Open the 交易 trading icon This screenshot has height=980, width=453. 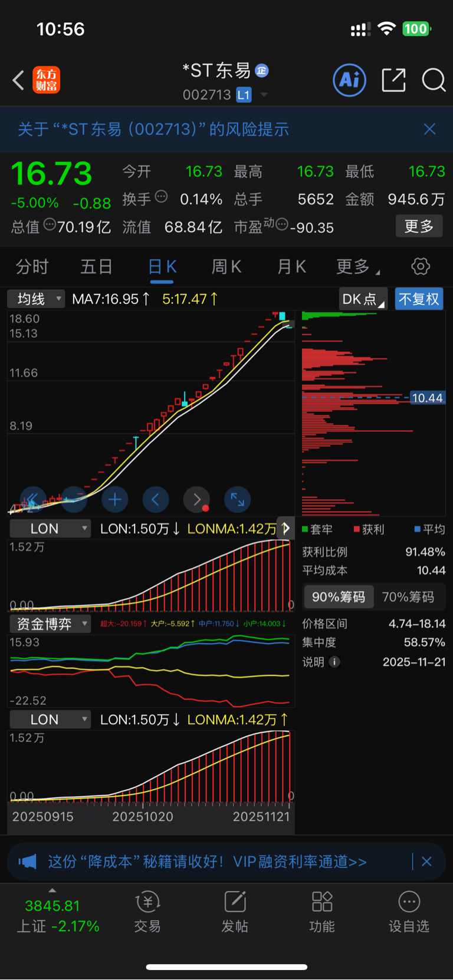[147, 912]
